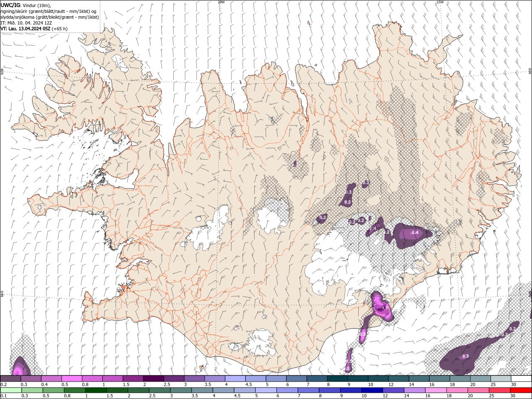
Task: Click bottom legend swatch between 0.5 and 0.8
Action: tap(54, 390)
